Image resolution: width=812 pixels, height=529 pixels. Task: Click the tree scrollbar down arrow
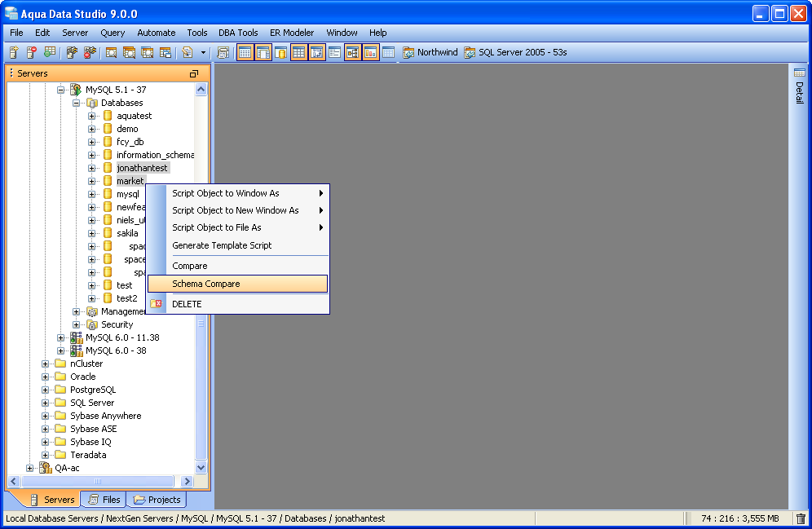[201, 467]
